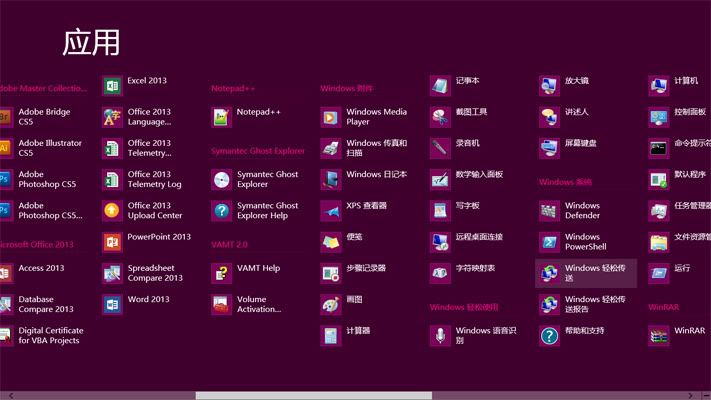Image resolution: width=711 pixels, height=400 pixels.
Task: Open 控制面板 control panel
Action: click(678, 117)
